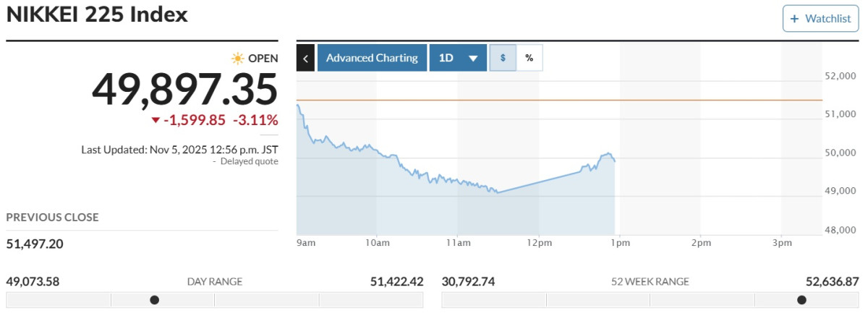Image resolution: width=868 pixels, height=316 pixels.
Task: Click the Previous Close value 51,497.20
Action: [x=35, y=244]
